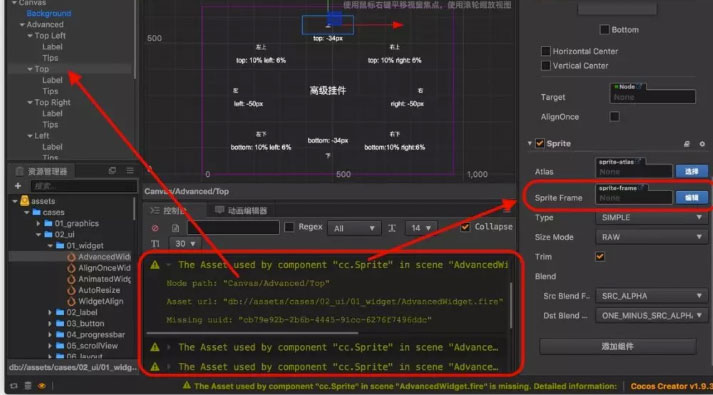Image resolution: width=713 pixels, height=395 pixels.
Task: Open the Src Blend Factor dropdown
Action: 651,296
